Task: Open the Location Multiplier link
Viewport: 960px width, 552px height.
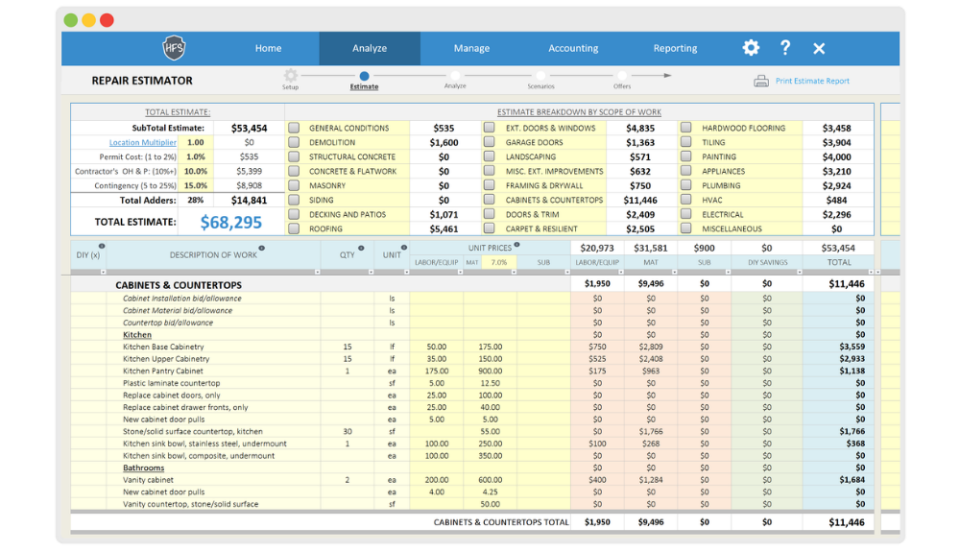Action: click(x=143, y=143)
